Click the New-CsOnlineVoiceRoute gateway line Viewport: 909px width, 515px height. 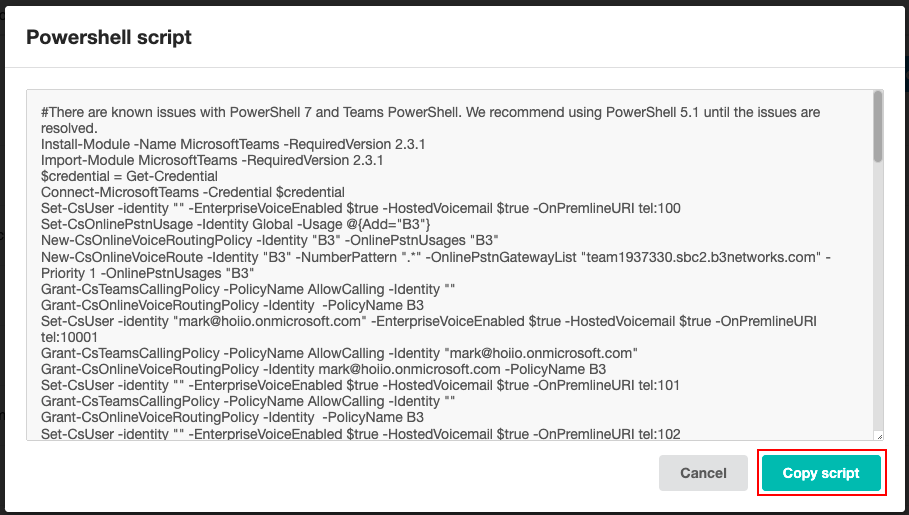[435, 265]
